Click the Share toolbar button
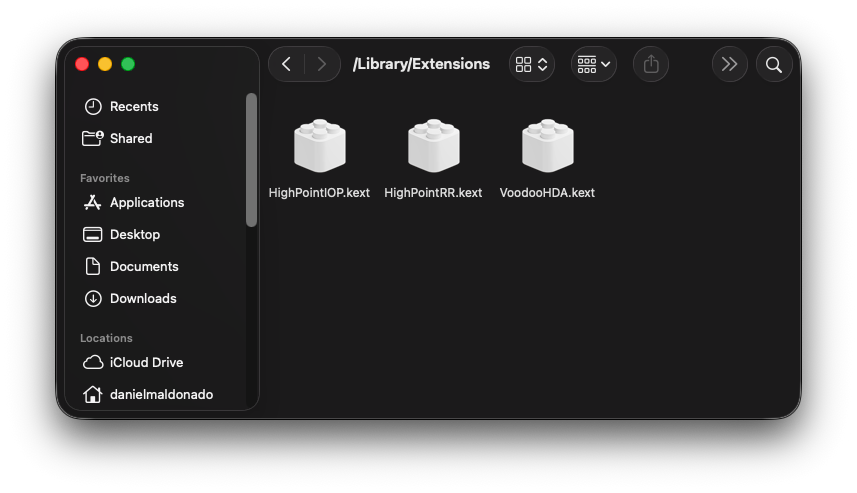 click(x=651, y=64)
